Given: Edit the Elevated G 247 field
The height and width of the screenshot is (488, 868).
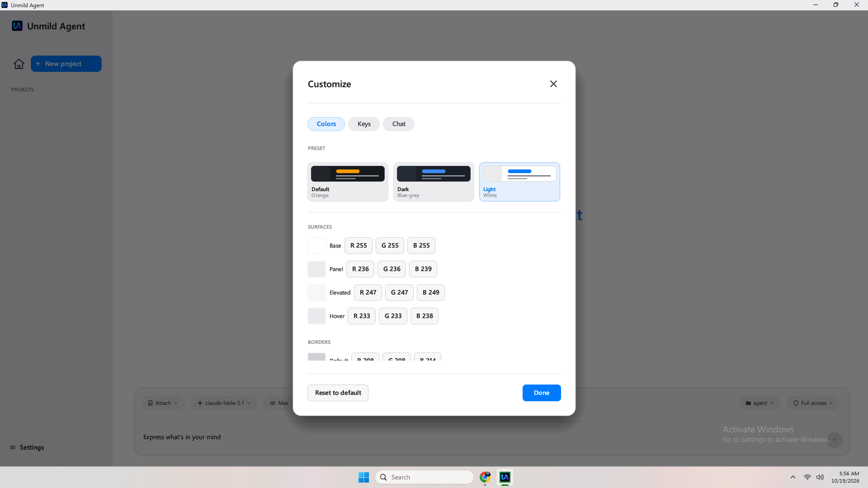Looking at the screenshot, I should [x=399, y=292].
